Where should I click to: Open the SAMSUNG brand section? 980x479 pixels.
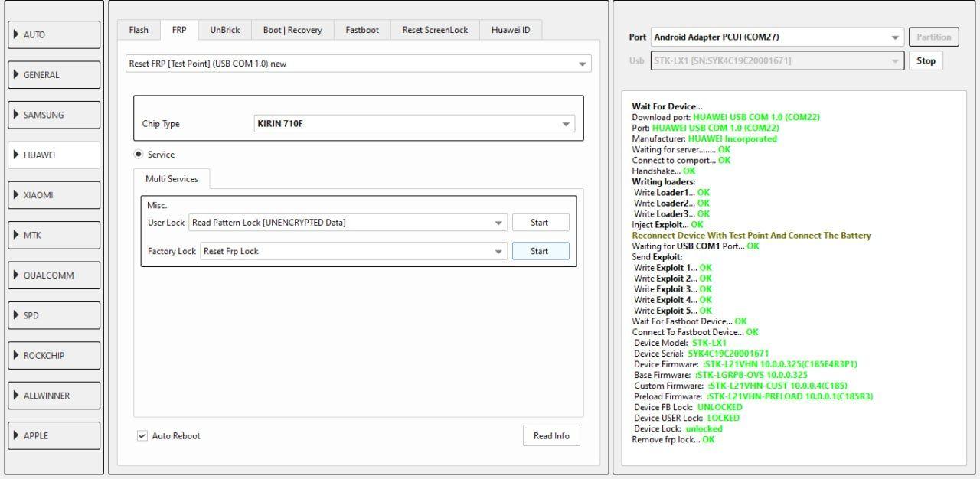54,115
